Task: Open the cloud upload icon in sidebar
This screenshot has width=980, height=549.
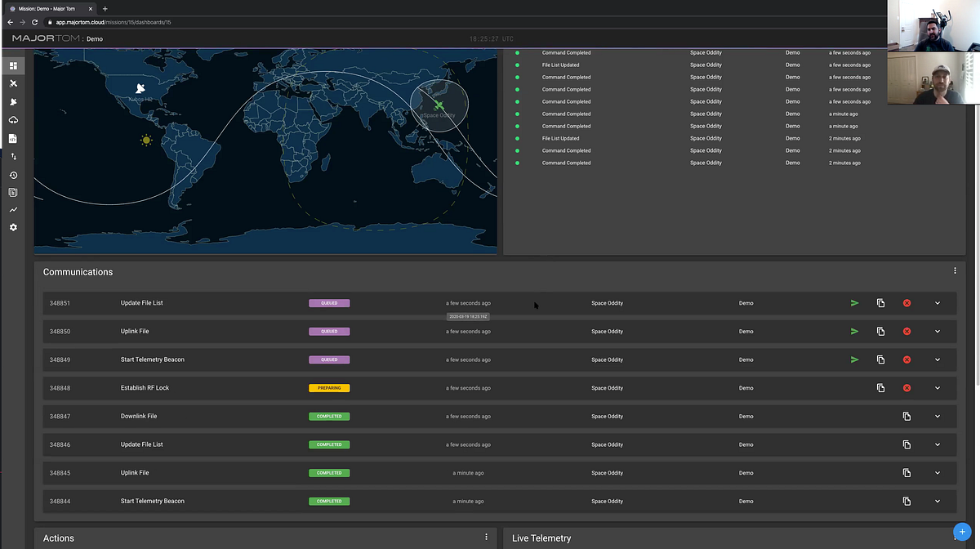Action: pos(13,120)
